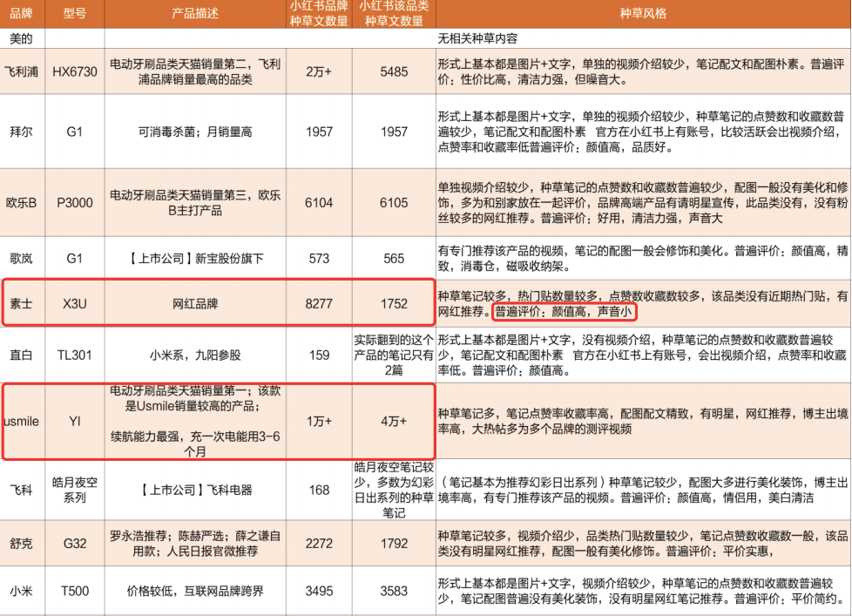The image size is (852, 616).
Task: Select the 直白 brand cell
Action: tap(23, 355)
